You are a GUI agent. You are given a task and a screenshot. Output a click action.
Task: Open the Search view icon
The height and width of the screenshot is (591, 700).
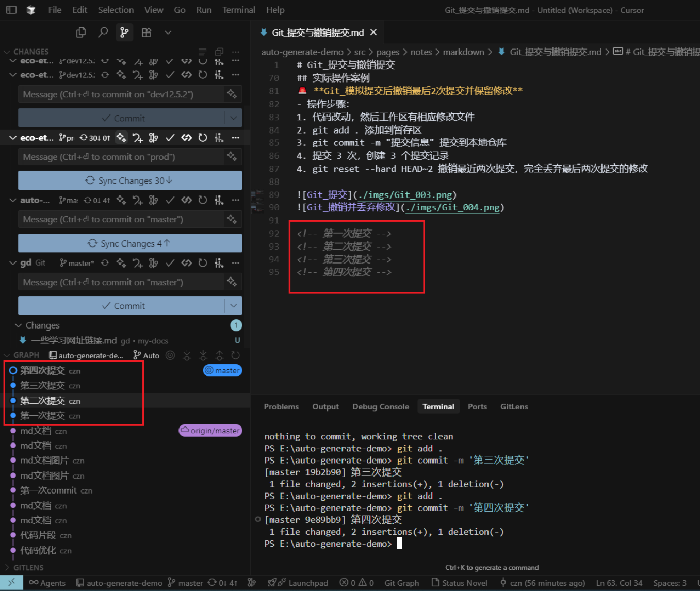tap(103, 32)
